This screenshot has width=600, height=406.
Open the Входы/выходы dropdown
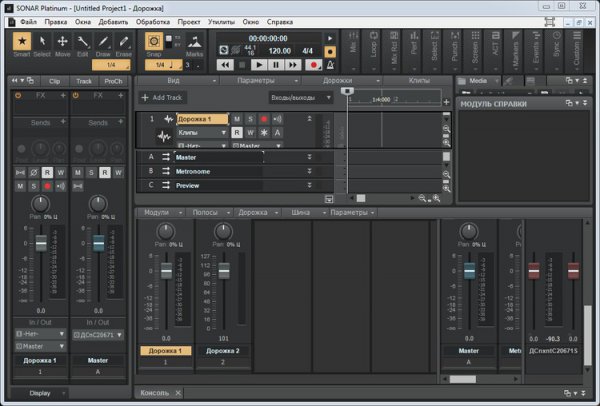point(300,97)
